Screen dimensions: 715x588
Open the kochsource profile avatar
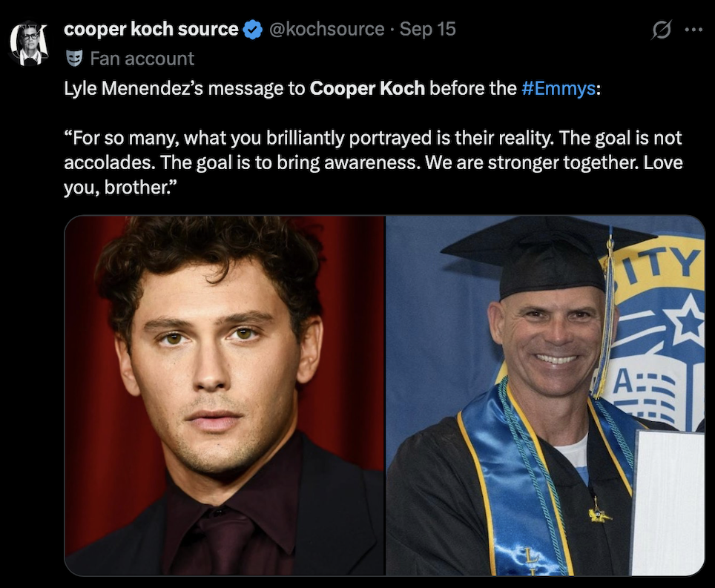coord(29,44)
